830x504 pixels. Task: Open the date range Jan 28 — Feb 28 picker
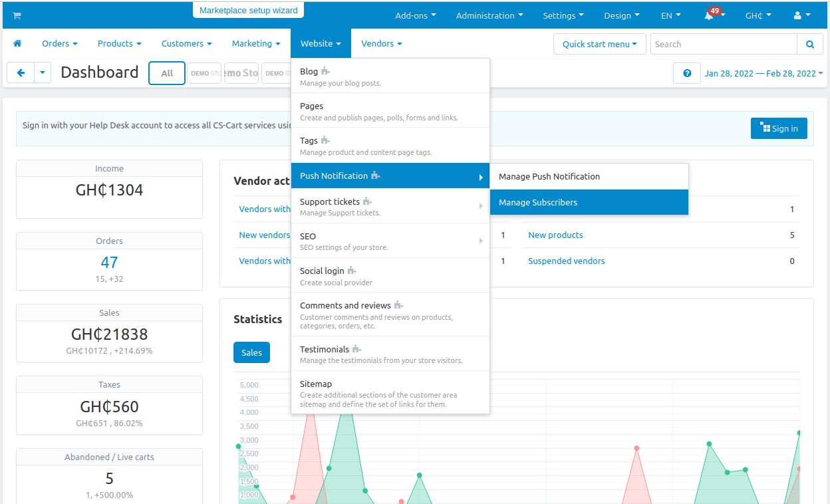[763, 73]
